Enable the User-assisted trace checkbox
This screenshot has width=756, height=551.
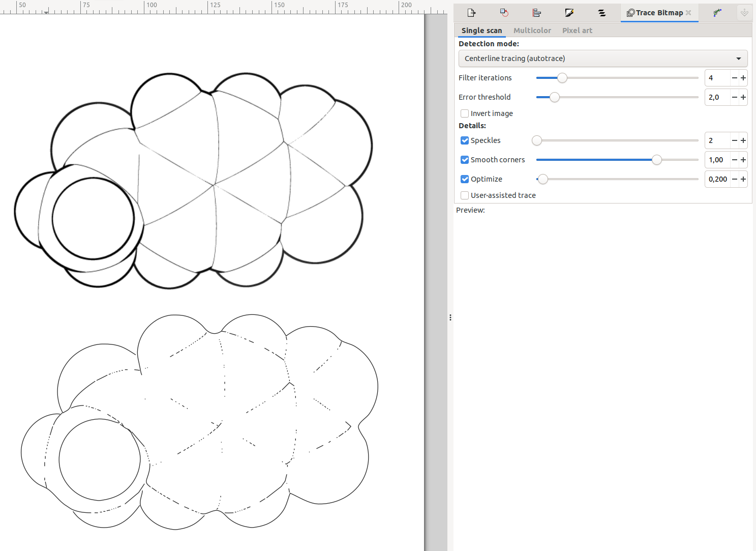[465, 195]
